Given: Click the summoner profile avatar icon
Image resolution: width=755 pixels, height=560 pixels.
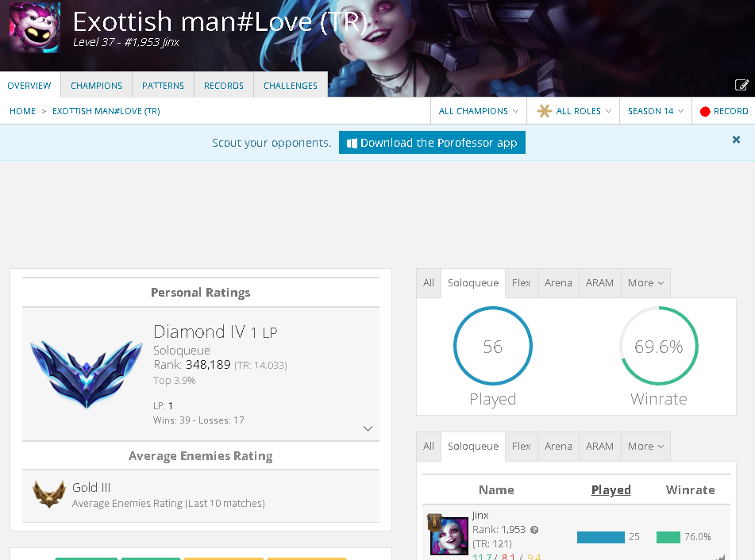Looking at the screenshot, I should pyautogui.click(x=35, y=28).
